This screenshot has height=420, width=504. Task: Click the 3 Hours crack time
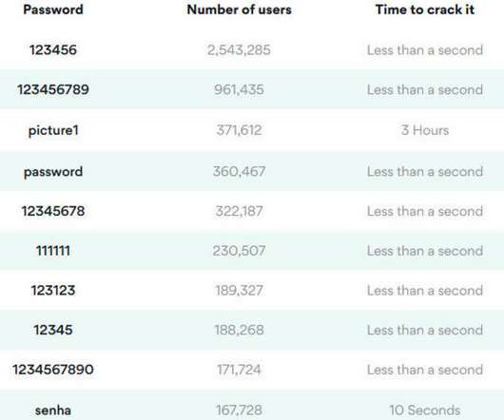pyautogui.click(x=425, y=130)
